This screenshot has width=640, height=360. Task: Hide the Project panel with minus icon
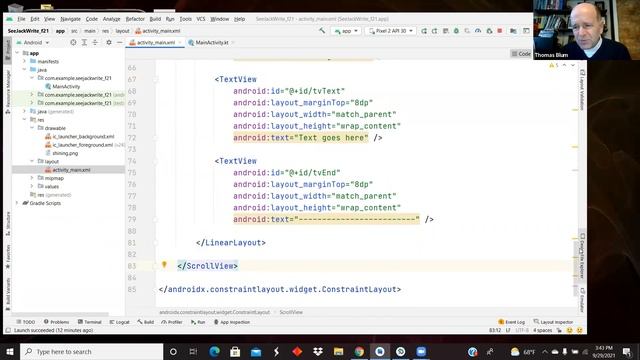pyautogui.click(x=120, y=42)
